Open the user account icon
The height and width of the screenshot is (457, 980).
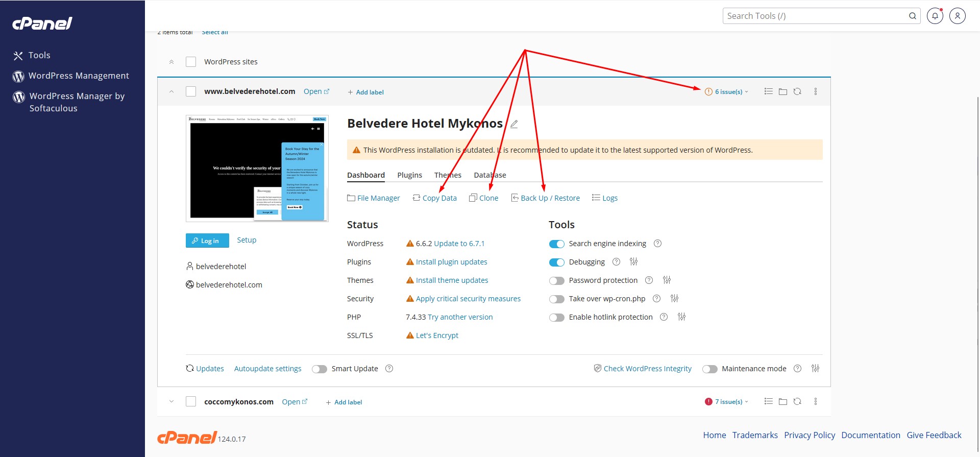point(957,16)
